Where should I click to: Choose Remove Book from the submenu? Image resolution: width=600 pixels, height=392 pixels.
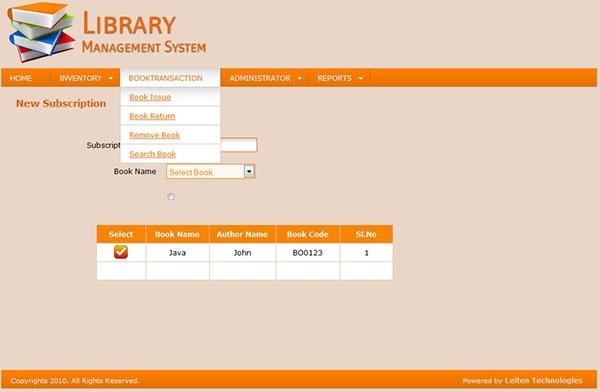155,135
